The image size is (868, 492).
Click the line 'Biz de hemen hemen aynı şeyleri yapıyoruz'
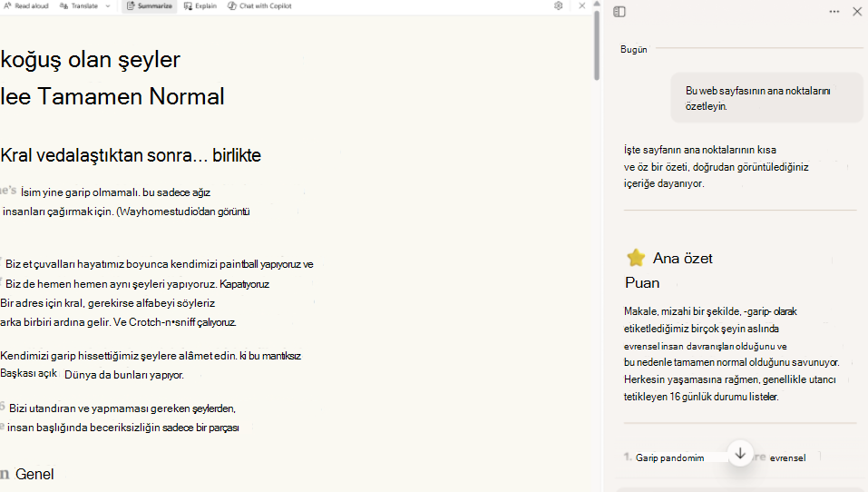click(137, 284)
